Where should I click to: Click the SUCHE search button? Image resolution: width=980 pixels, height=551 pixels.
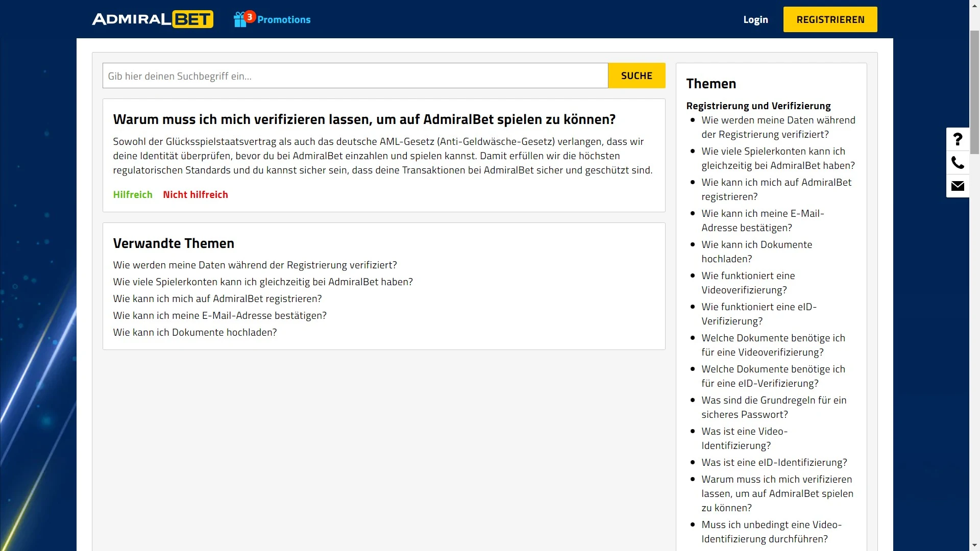pyautogui.click(x=636, y=76)
